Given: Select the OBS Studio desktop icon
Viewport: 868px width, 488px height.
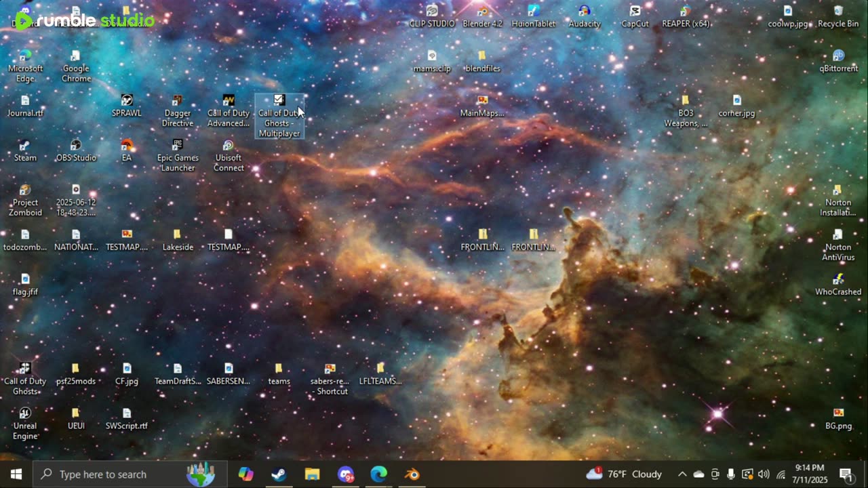Looking at the screenshot, I should (76, 150).
